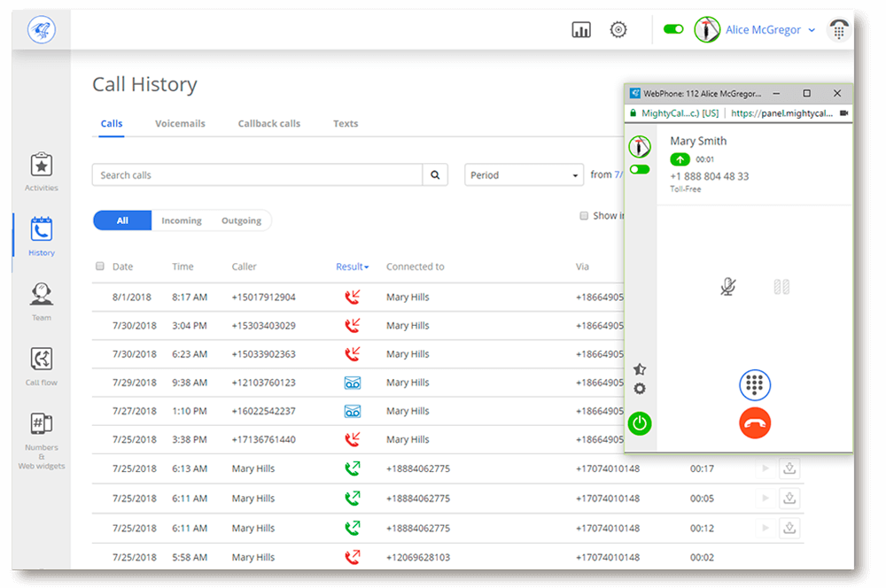Switch to the Texts tab
Screen dimensions: 886x588
pos(346,123)
